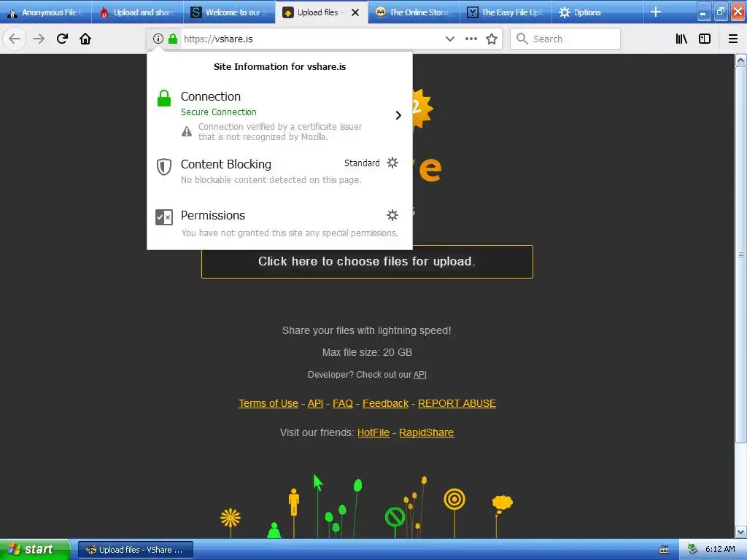Viewport: 747px width, 560px height.
Task: Click the vertical scrollbar thumb
Action: tap(740, 254)
